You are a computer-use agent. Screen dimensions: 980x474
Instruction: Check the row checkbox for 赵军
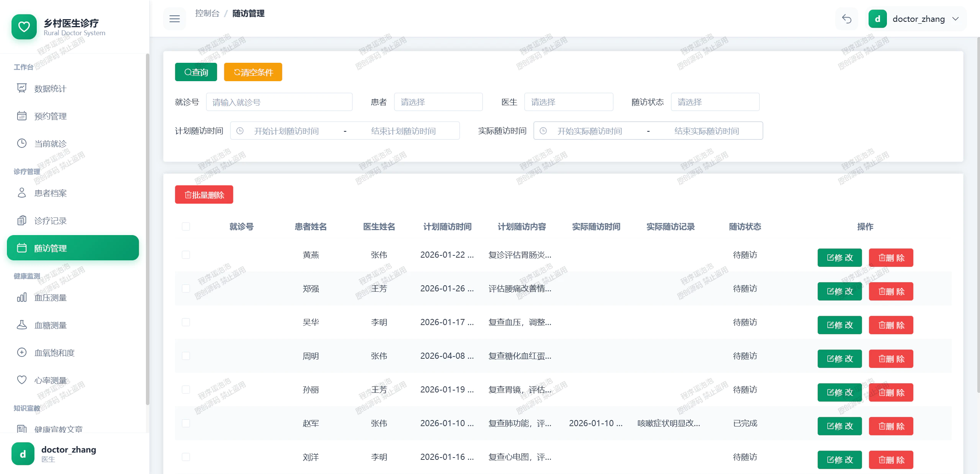(186, 423)
